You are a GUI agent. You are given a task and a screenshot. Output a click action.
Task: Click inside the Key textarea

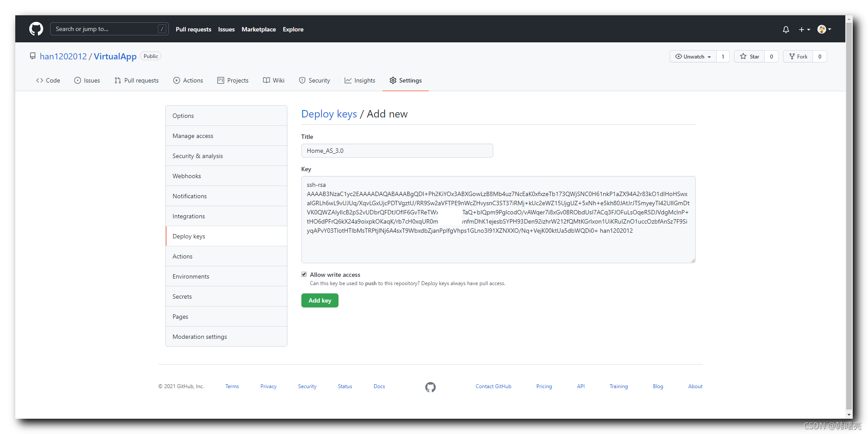click(498, 220)
